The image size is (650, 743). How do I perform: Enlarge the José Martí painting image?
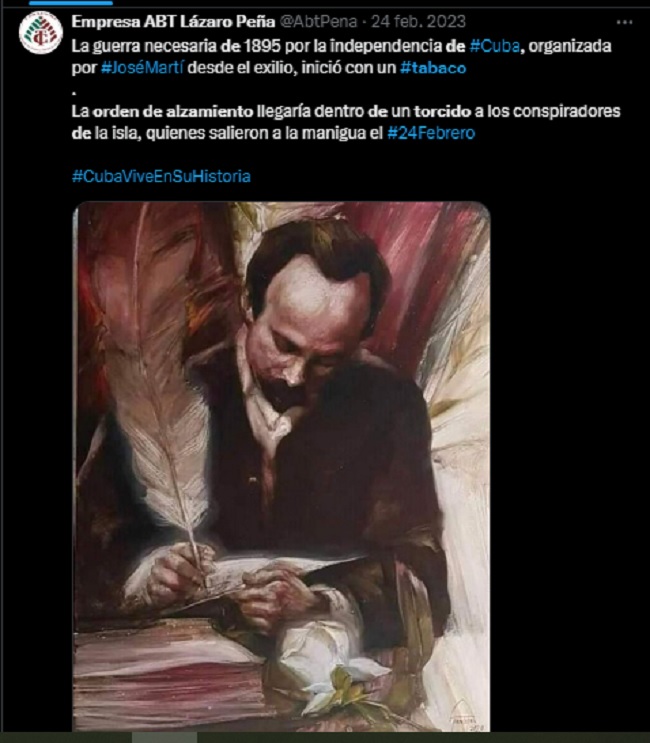[x=281, y=466]
